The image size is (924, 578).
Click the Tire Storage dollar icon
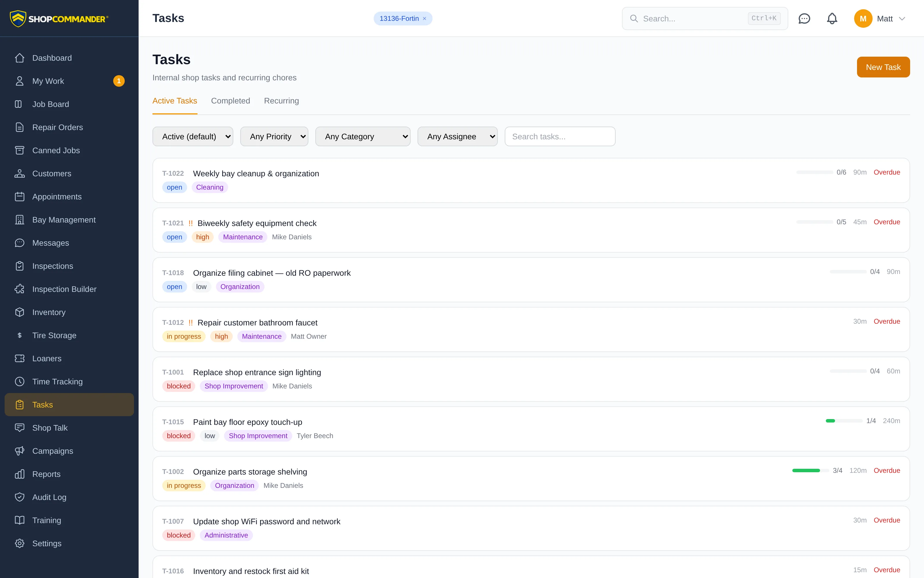click(19, 335)
